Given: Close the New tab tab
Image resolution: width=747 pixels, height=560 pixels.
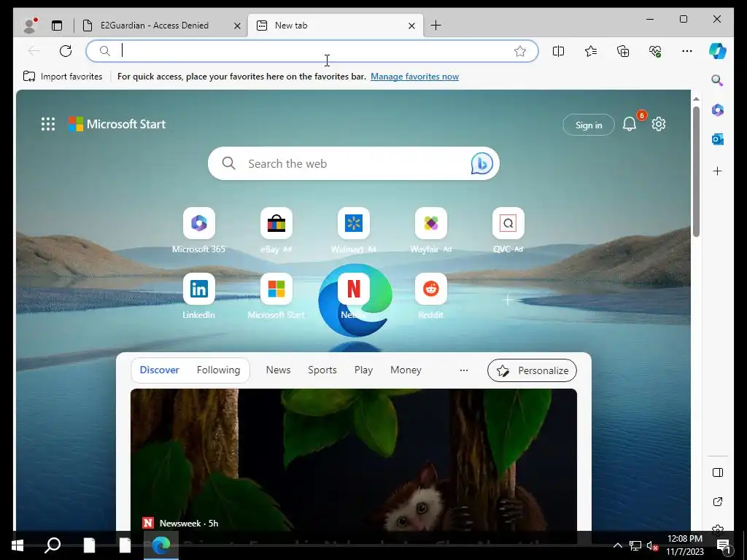Looking at the screenshot, I should (x=411, y=26).
